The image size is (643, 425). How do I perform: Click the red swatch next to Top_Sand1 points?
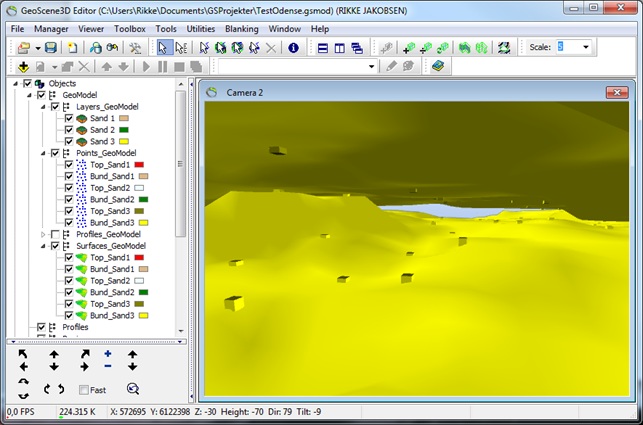point(139,165)
